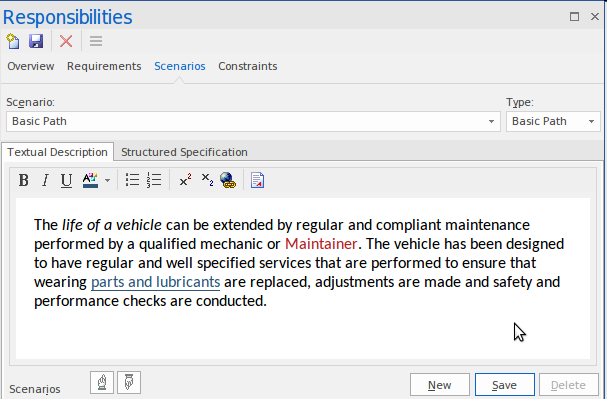
Task: Insert a numbered list
Action: pyautogui.click(x=154, y=180)
